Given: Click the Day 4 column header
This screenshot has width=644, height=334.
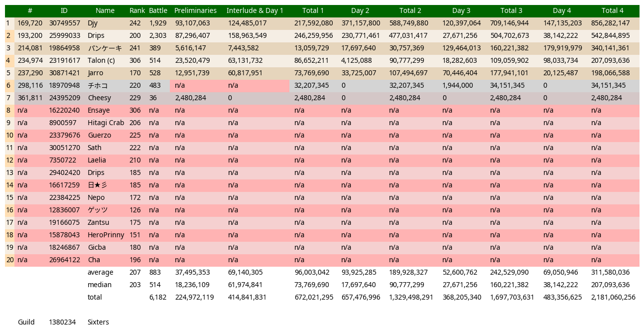Looking at the screenshot, I should (x=562, y=10).
